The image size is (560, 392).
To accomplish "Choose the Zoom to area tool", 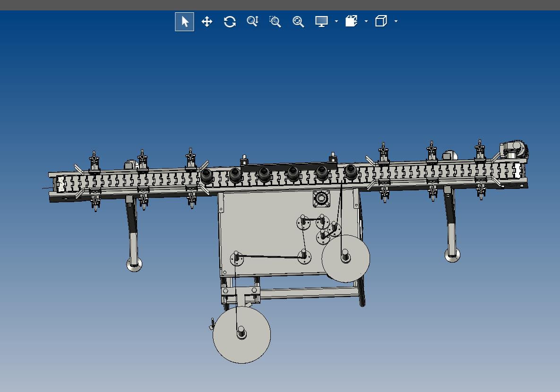I will [x=275, y=22].
